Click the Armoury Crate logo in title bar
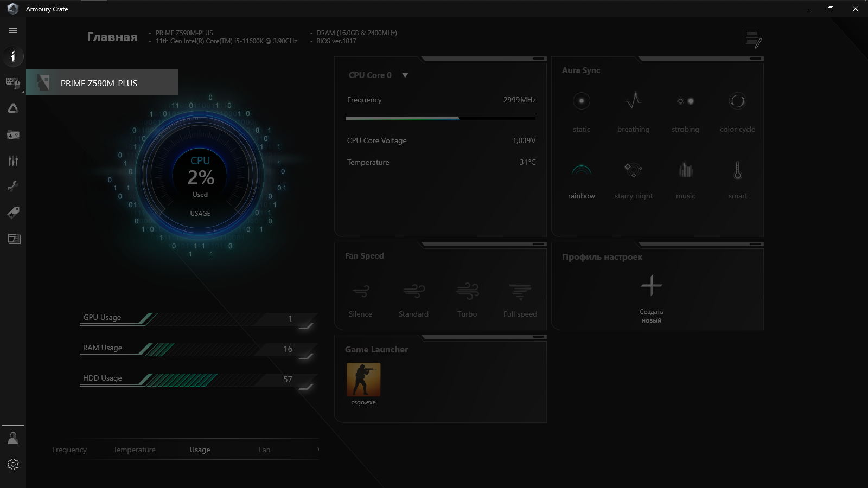The image size is (868, 488). click(13, 9)
